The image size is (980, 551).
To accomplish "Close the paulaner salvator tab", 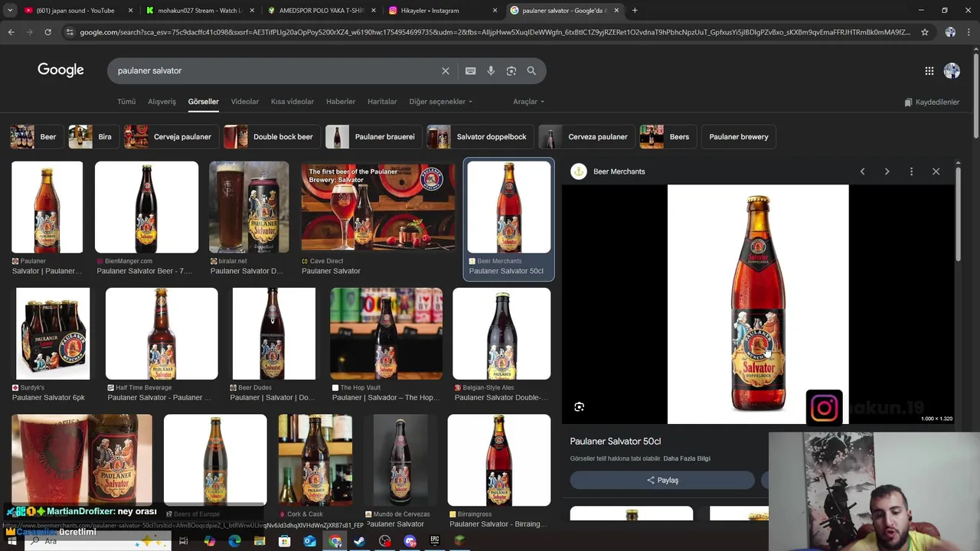I will (x=616, y=11).
